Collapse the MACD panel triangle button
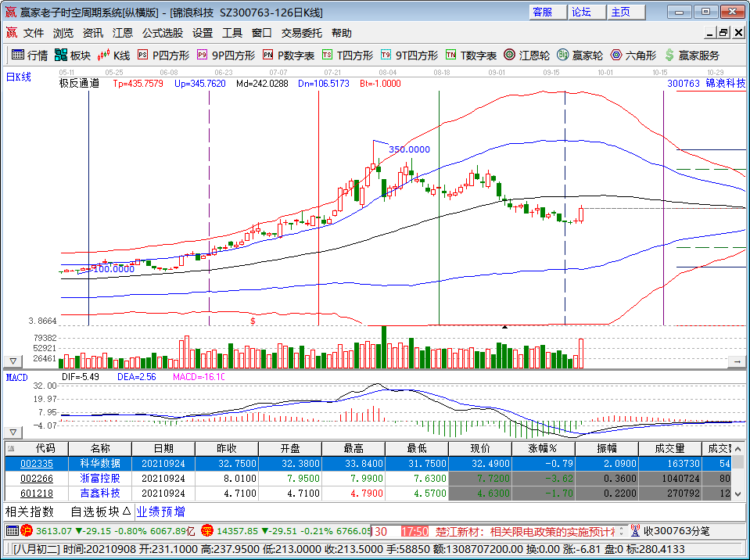Image resolution: width=750 pixels, height=560 pixels. tap(13, 433)
